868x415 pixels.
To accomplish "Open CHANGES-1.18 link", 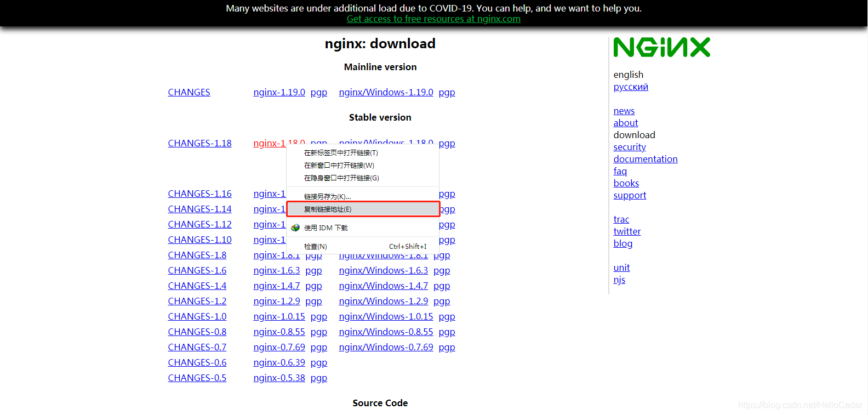I will [199, 143].
